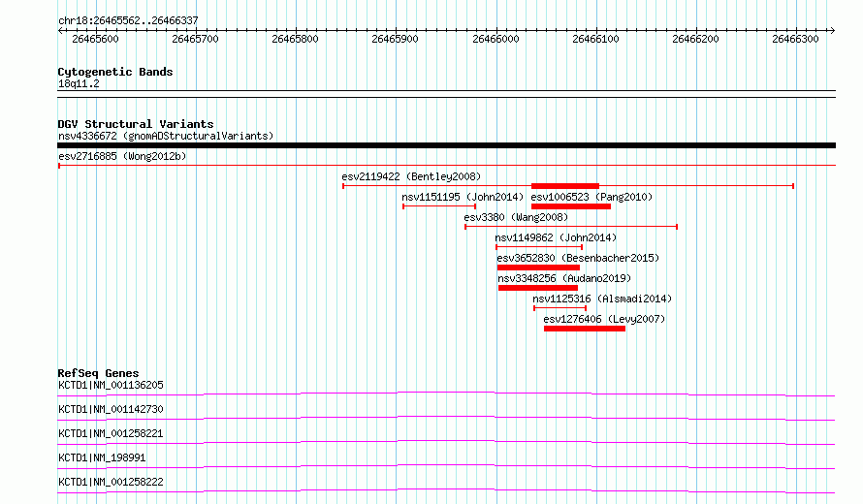
Task: Click the nsv1151195 (John2014) variant label
Action: pos(463,197)
